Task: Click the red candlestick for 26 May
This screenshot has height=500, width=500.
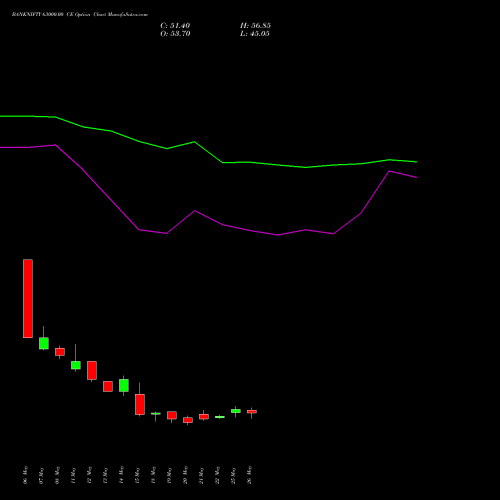Action: [x=252, y=412]
